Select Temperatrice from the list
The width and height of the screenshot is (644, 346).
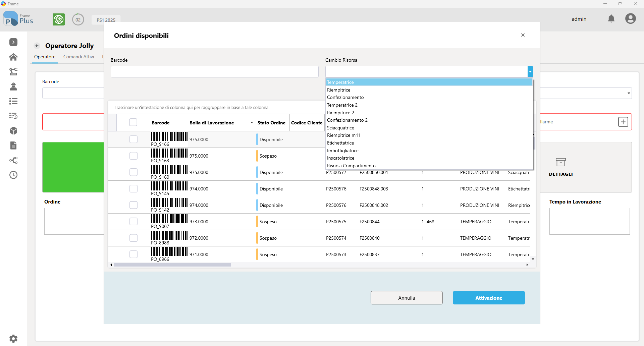429,82
